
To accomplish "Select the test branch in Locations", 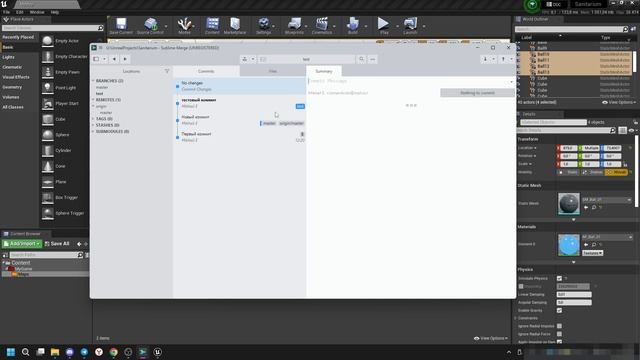I will point(100,93).
